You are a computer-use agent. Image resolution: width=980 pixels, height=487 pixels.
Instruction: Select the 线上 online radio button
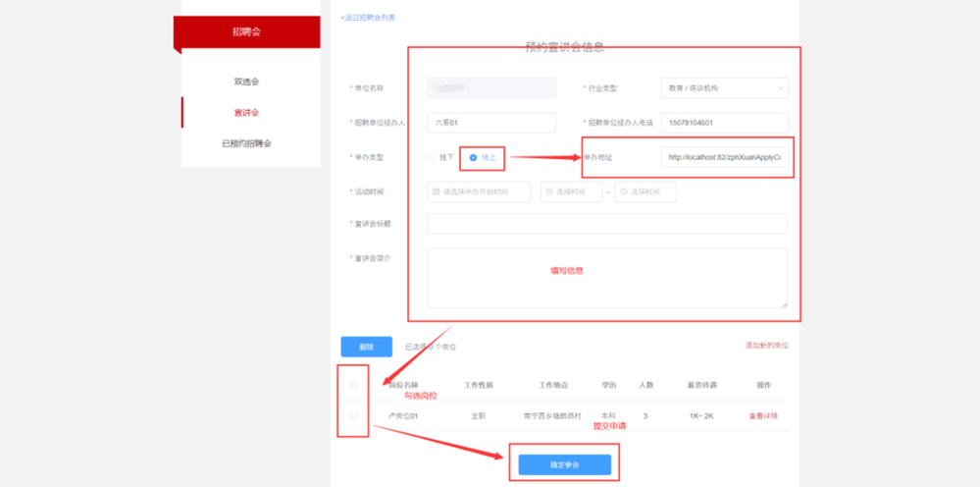click(473, 157)
